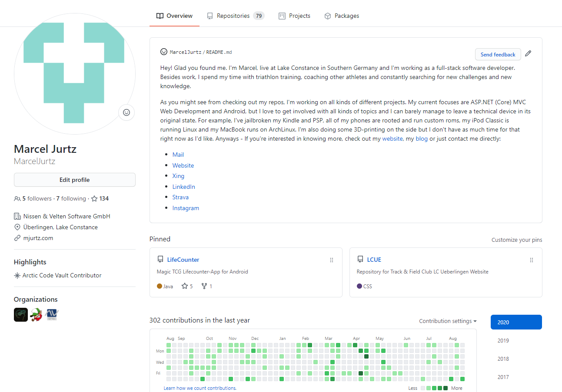Open the first organization avatar
The height and width of the screenshot is (392, 562).
(21, 315)
